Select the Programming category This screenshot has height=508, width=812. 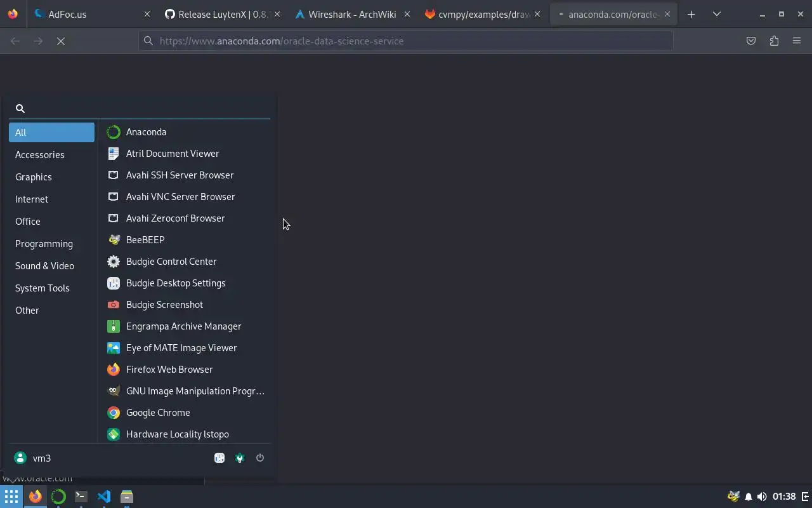click(51, 244)
